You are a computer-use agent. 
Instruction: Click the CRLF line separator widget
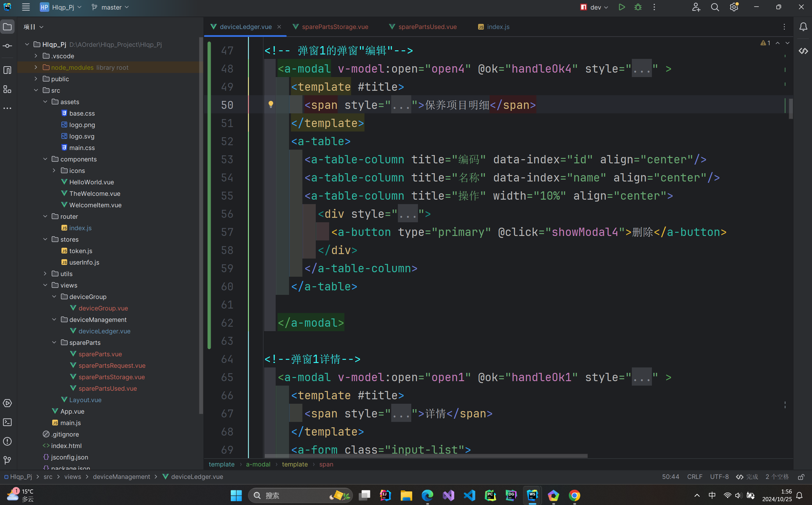(695, 477)
